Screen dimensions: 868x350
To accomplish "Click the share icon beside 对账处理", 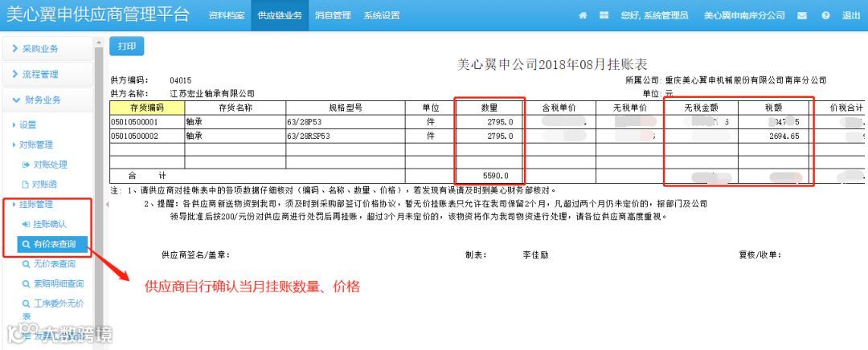I will (x=26, y=165).
